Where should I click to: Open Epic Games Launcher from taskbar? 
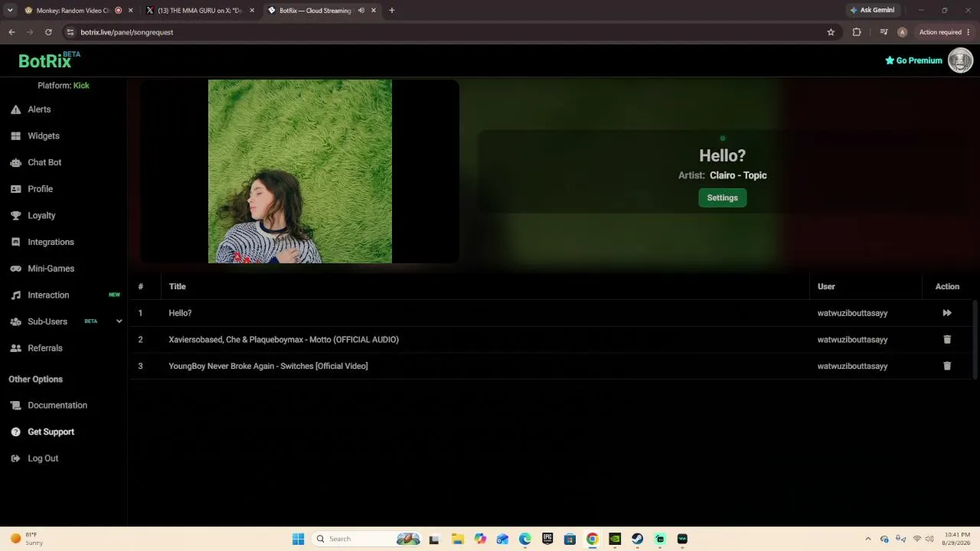pos(547,539)
